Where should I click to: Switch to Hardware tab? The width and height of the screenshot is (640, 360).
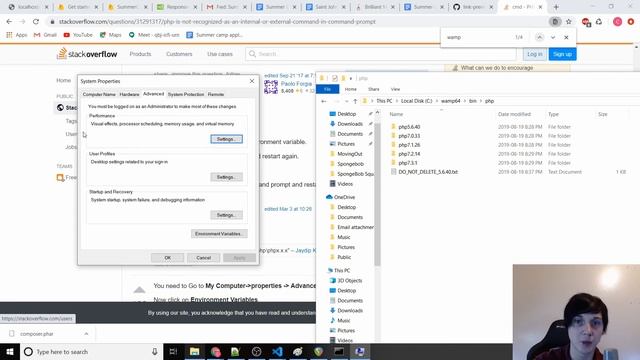(x=129, y=94)
